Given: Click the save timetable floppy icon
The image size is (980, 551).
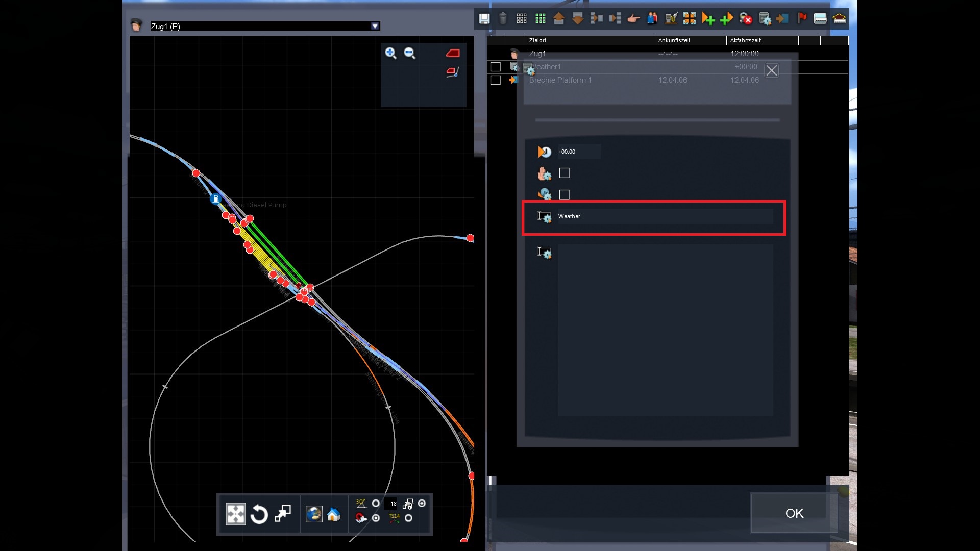Looking at the screenshot, I should coord(484,19).
